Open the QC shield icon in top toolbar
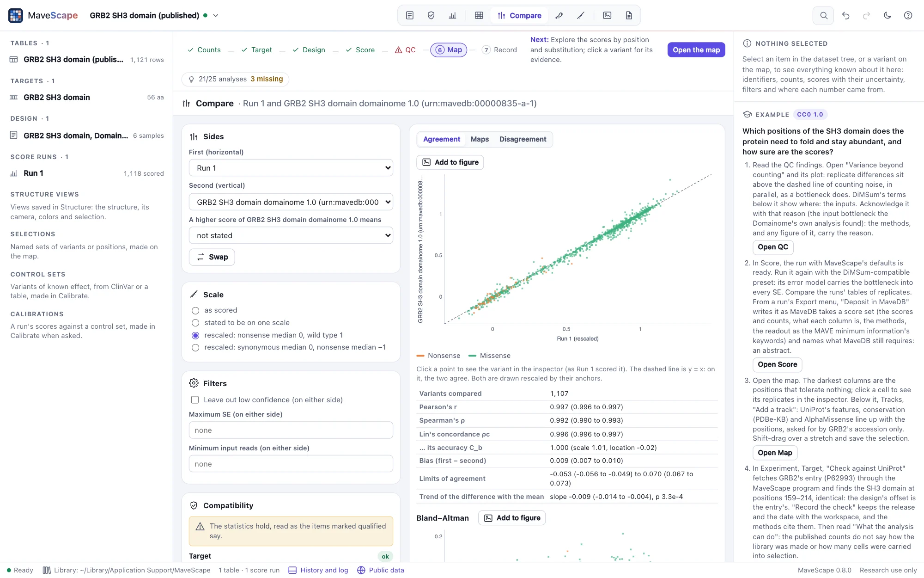Screen dimensions: 924x578 431,15
